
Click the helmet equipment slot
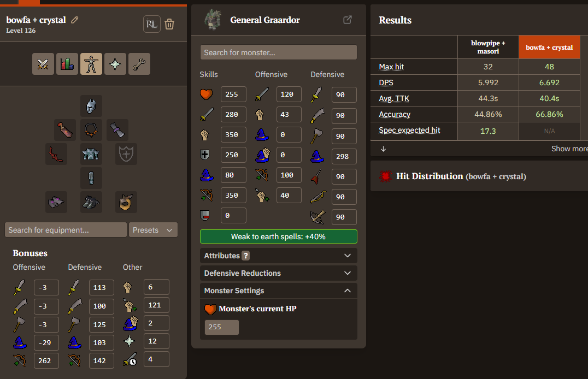point(91,106)
